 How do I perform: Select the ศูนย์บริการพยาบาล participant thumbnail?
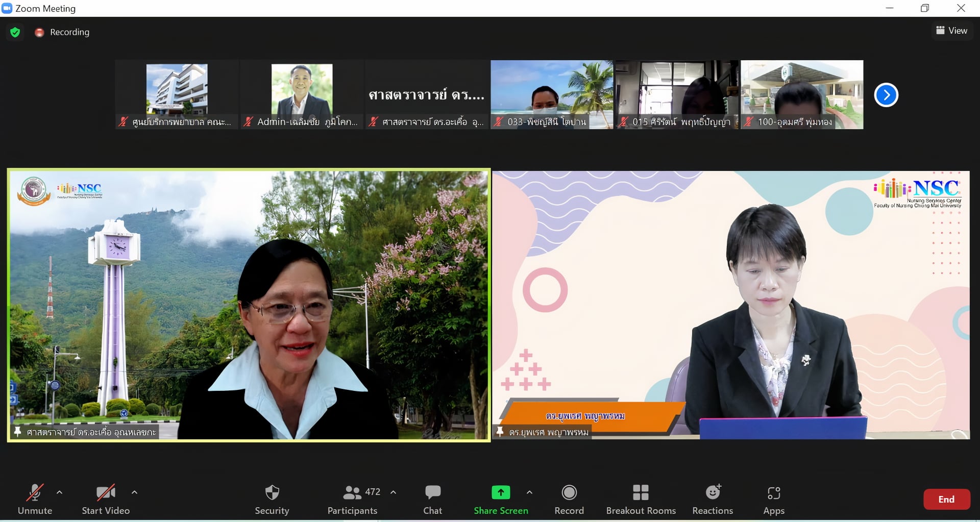pyautogui.click(x=177, y=94)
